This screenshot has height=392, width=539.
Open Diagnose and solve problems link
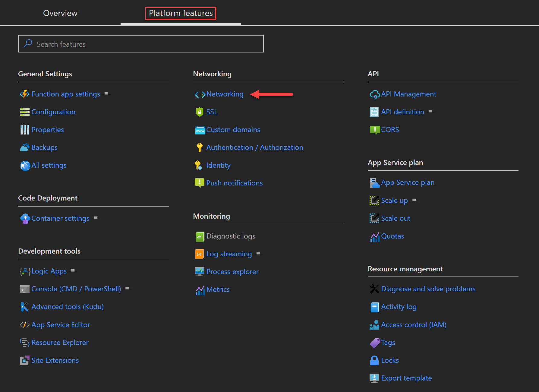pyautogui.click(x=428, y=289)
